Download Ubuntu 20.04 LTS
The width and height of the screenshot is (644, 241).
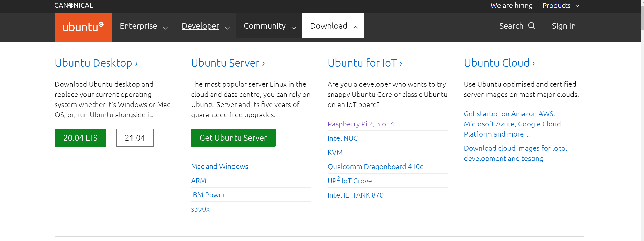80,138
